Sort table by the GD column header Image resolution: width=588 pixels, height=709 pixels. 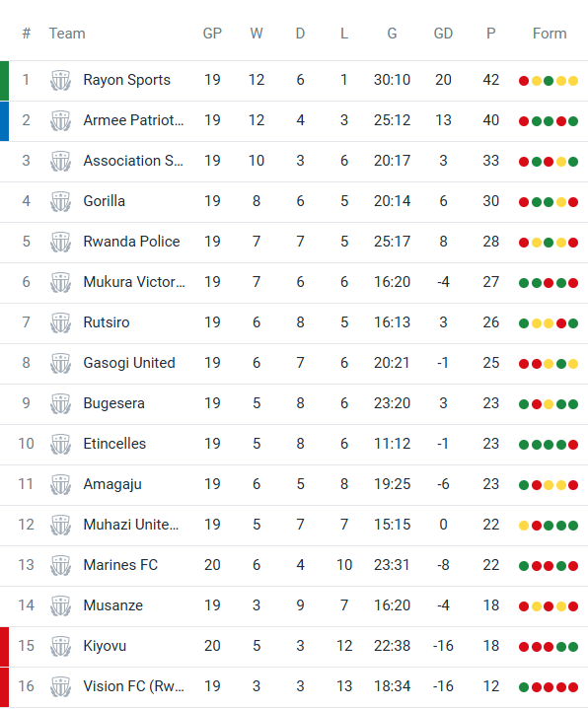(443, 34)
